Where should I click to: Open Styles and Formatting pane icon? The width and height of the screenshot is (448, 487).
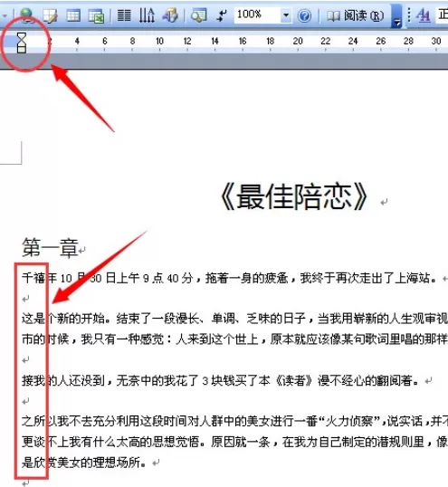424,14
